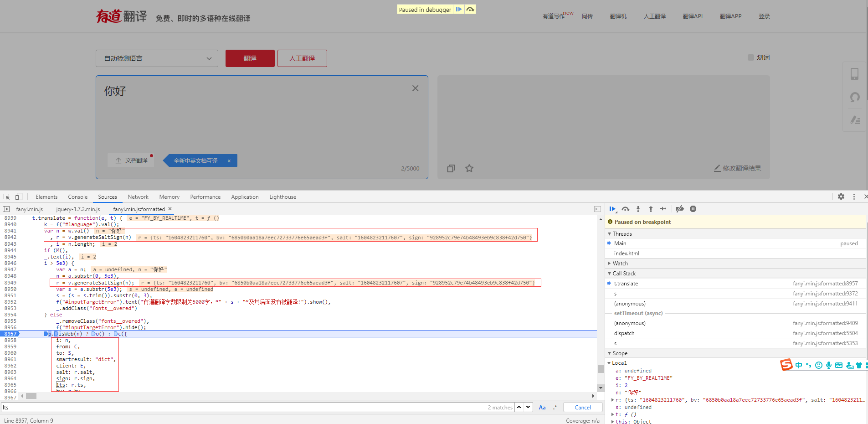868x424 pixels.
Task: Click the 修改翻译结果 link
Action: coord(738,168)
